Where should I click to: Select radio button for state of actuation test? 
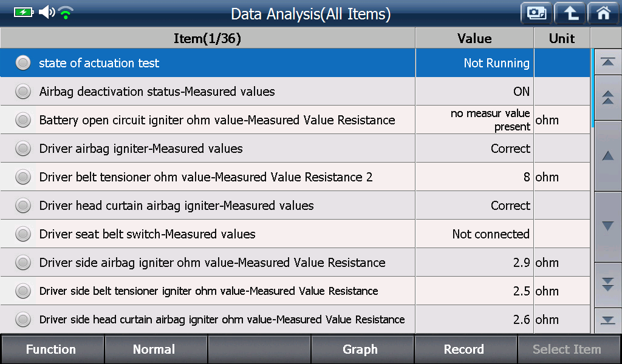(x=23, y=62)
